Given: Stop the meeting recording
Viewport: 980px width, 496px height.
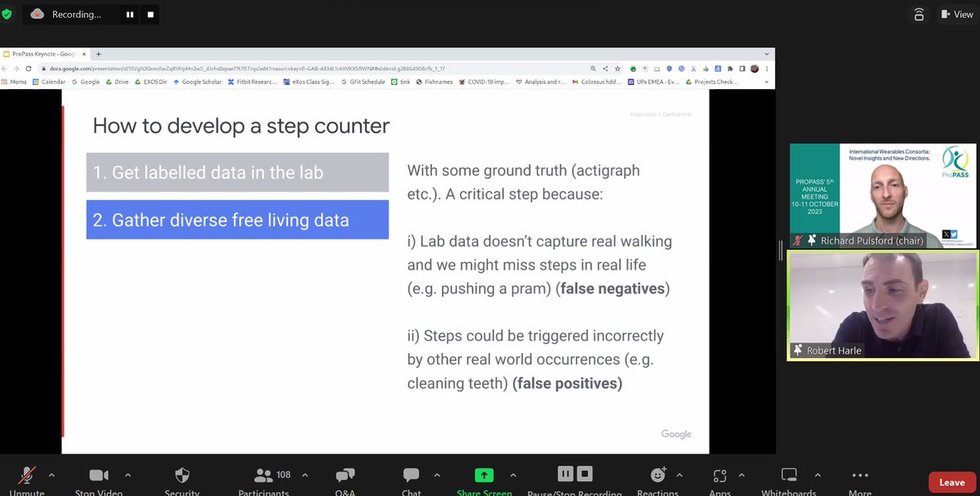Looking at the screenshot, I should point(149,14).
